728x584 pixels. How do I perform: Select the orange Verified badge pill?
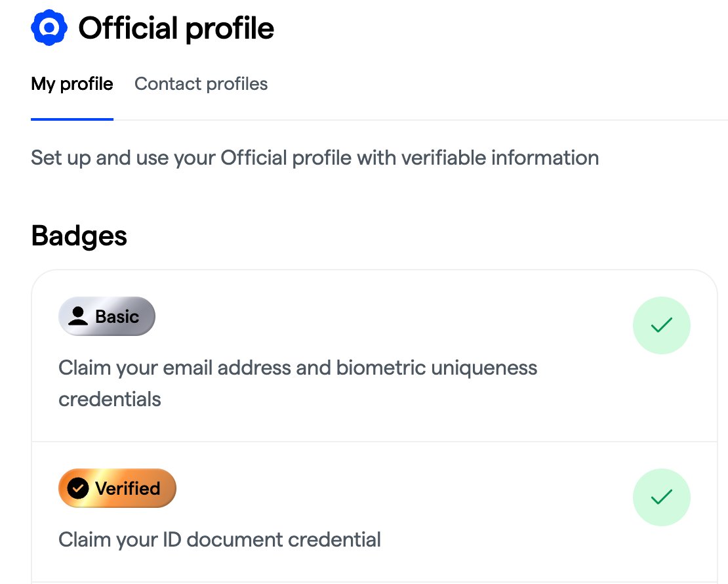[x=117, y=488]
